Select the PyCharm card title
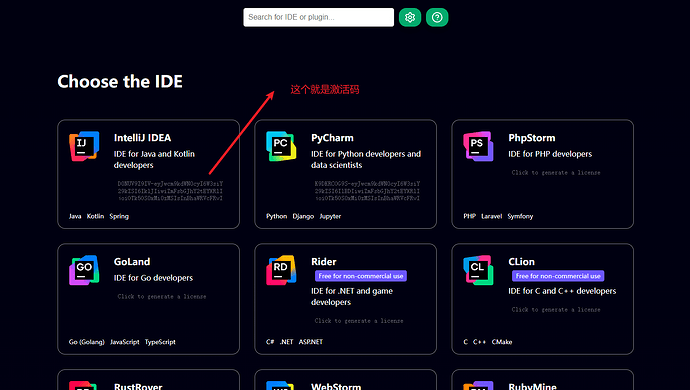Screen dimensions: 690x390 (332, 138)
